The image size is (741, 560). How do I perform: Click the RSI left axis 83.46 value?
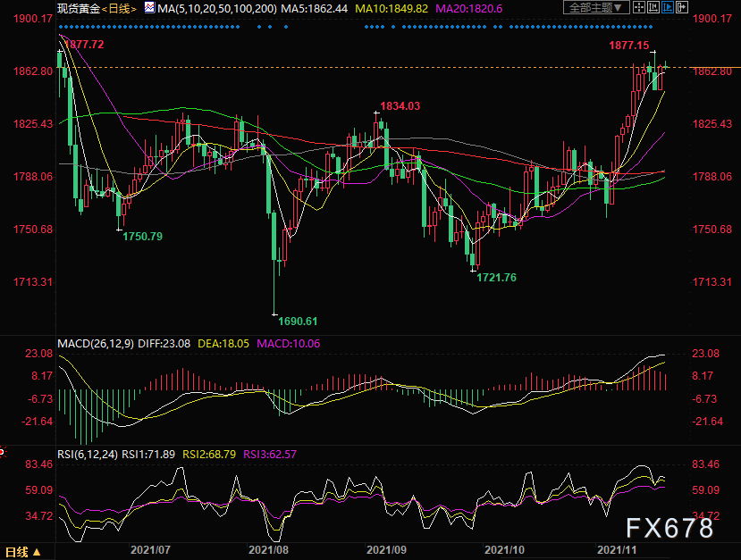(39, 464)
